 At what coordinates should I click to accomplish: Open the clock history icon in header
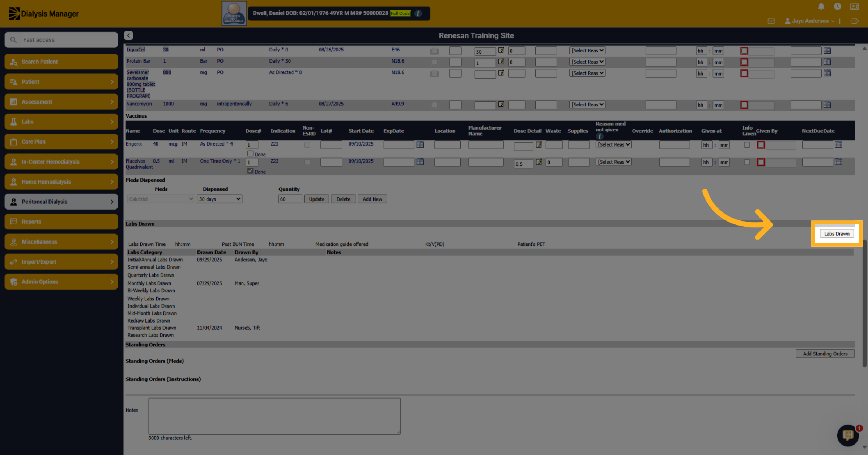click(837, 7)
